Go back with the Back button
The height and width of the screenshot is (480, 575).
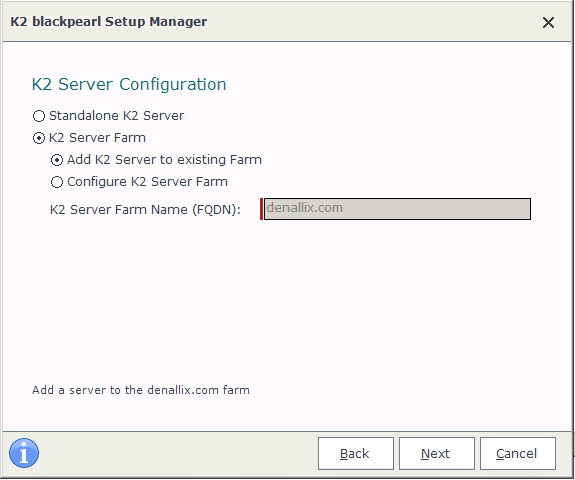356,453
